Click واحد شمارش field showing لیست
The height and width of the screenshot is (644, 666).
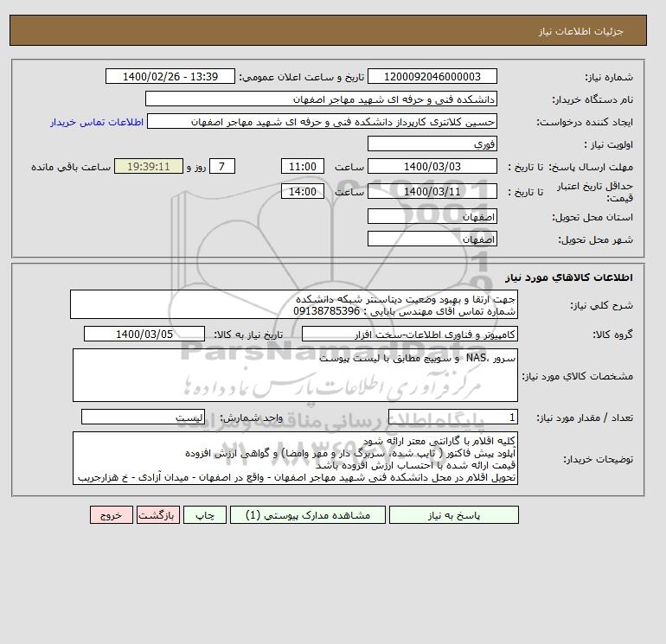click(143, 418)
